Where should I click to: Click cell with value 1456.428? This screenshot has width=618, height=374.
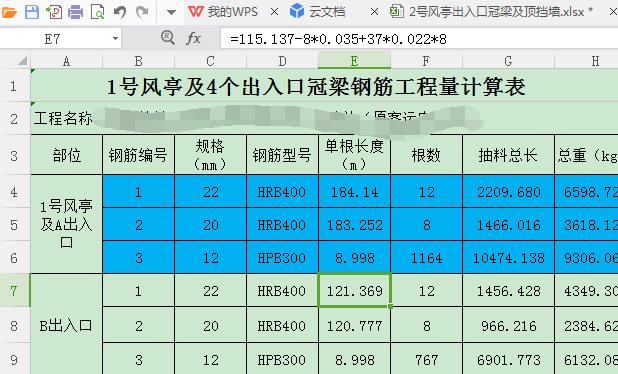[508, 290]
